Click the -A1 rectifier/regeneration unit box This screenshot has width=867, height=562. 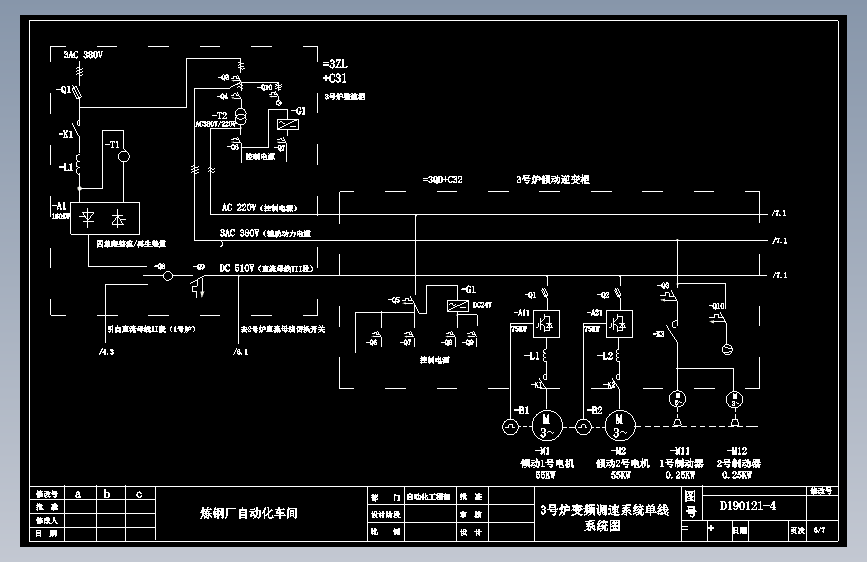[105, 218]
